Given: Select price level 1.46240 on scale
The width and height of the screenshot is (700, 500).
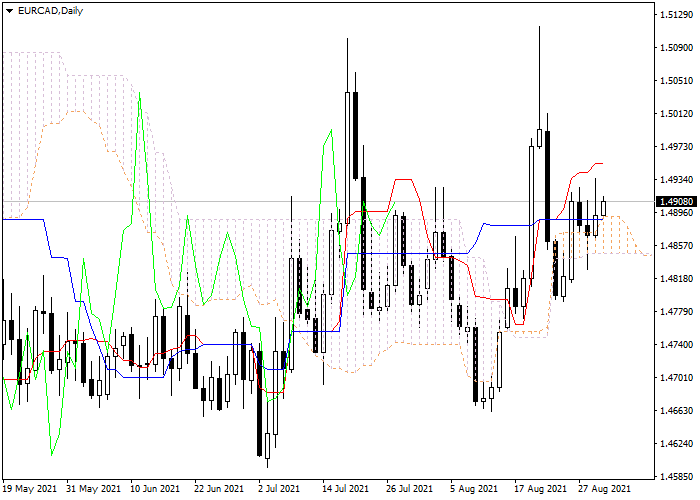Looking at the screenshot, I should (676, 444).
